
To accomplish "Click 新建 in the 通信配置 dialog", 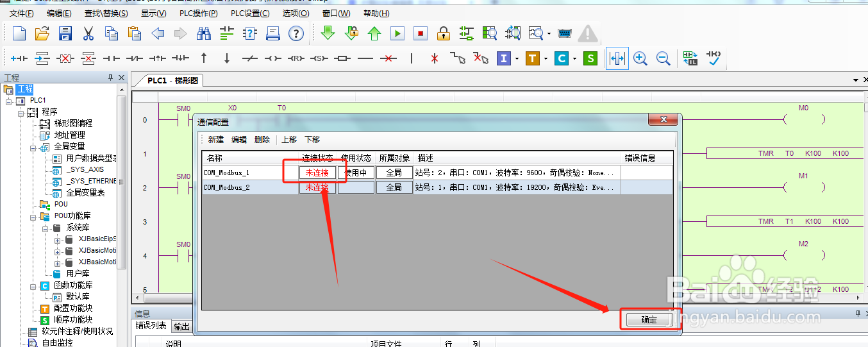I will click(216, 139).
